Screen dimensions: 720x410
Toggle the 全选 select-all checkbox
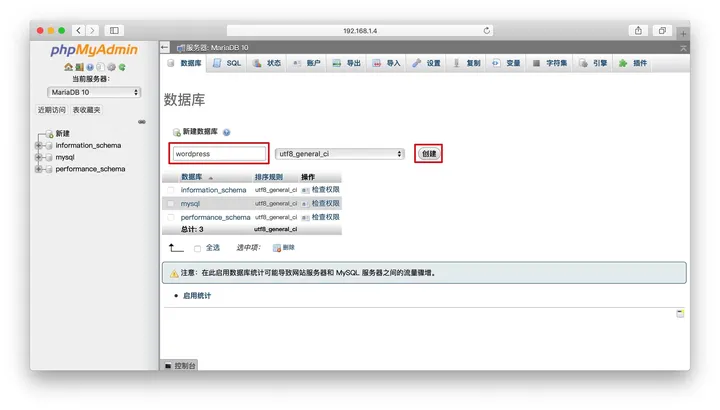(x=198, y=248)
